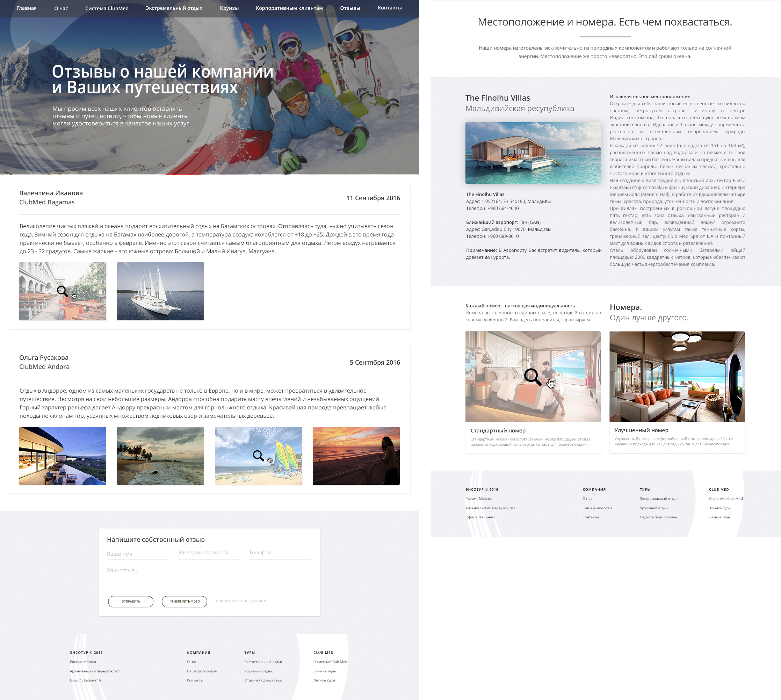Click magnifier icon on colorful sailboat beach photo
This screenshot has width=781, height=700.
(258, 456)
